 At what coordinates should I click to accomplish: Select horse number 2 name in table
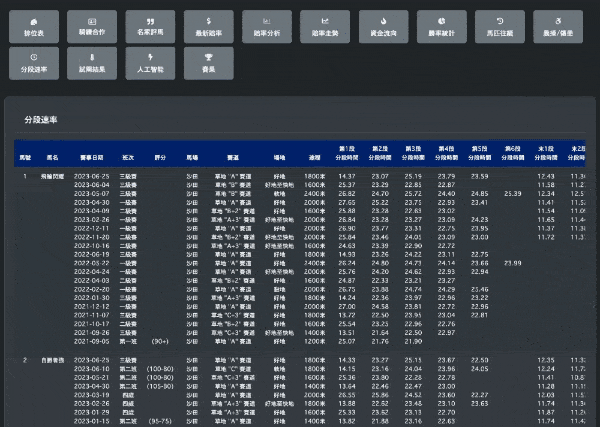click(53, 359)
